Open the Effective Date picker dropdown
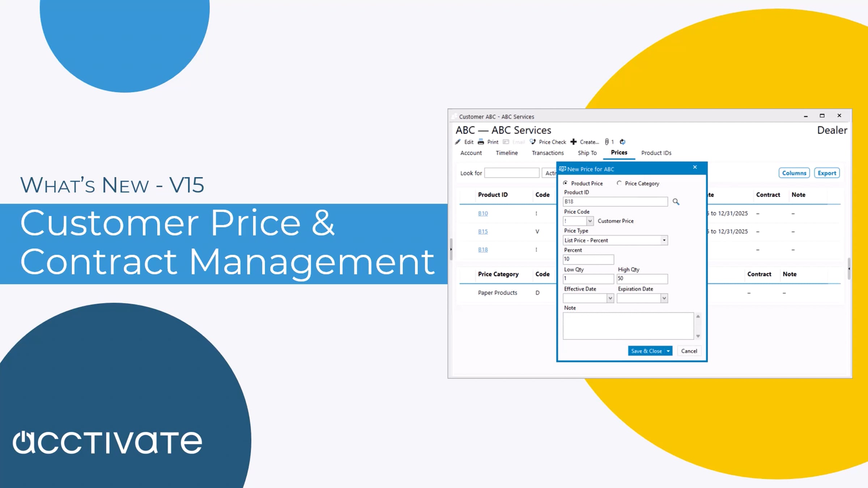 [x=610, y=298]
